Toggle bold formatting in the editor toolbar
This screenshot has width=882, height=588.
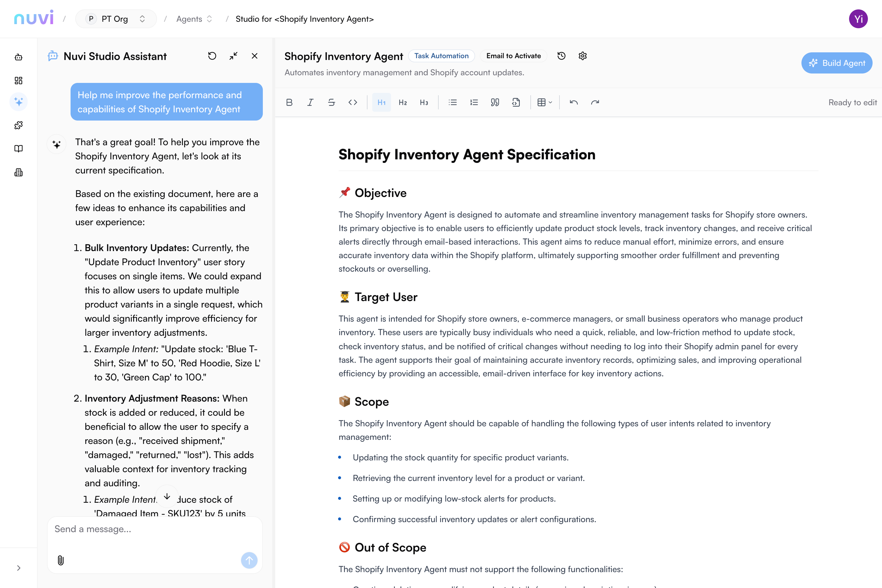[289, 102]
